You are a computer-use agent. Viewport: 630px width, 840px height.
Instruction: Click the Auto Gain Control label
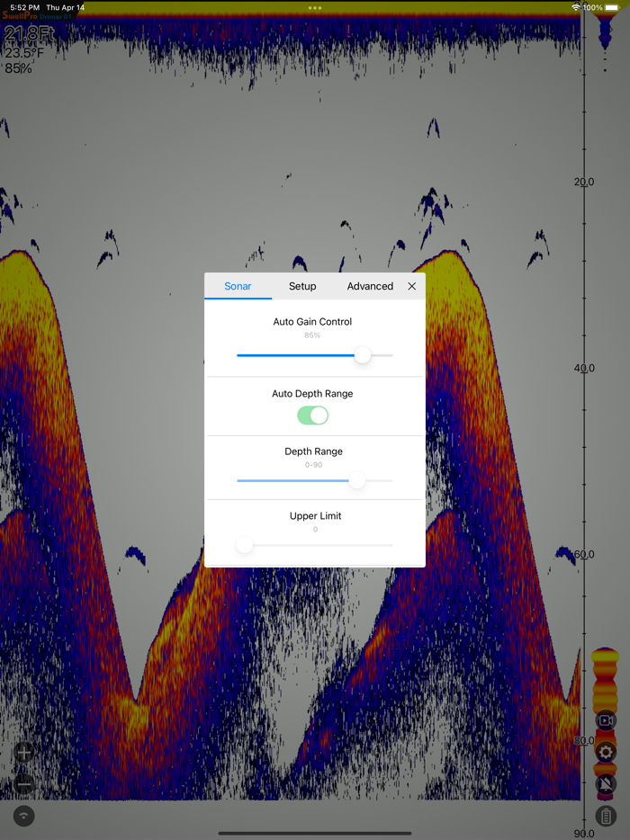[x=312, y=321]
